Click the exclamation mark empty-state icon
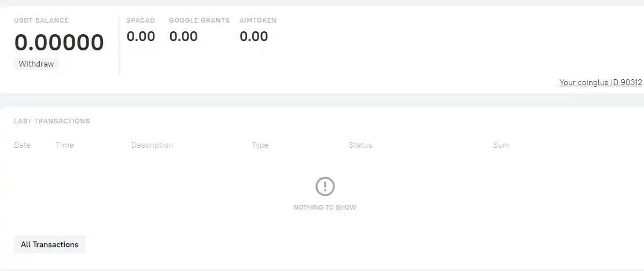The width and height of the screenshot is (644, 271). click(325, 186)
